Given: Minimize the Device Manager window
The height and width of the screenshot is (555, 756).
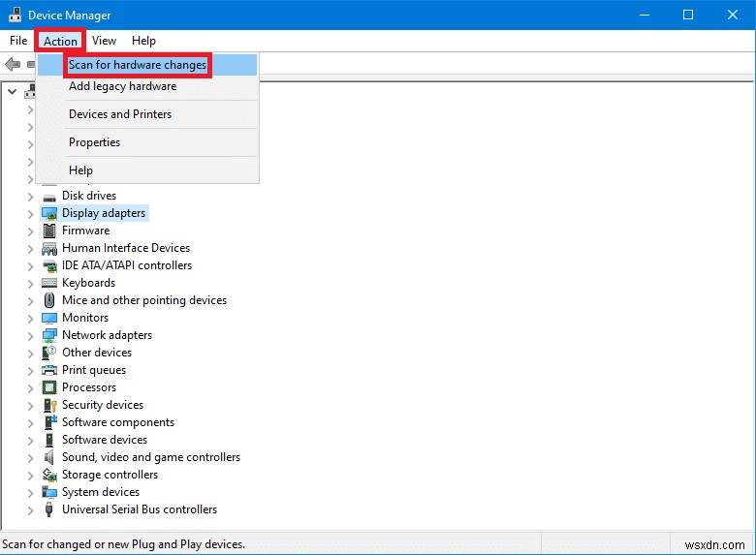Looking at the screenshot, I should (645, 15).
